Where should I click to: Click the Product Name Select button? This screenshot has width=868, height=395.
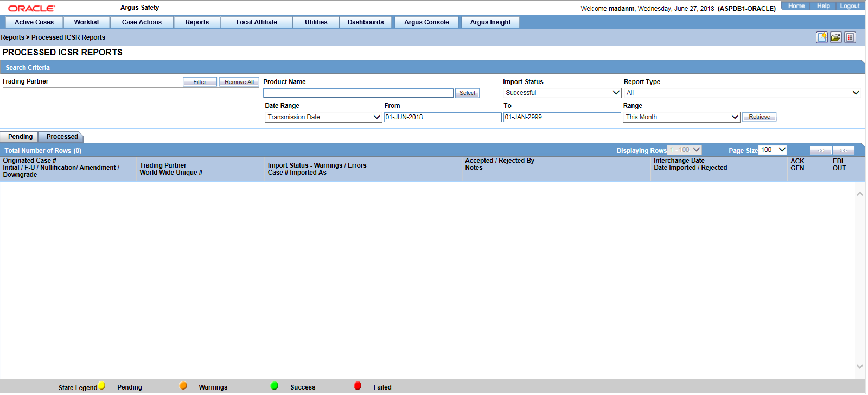tap(467, 93)
